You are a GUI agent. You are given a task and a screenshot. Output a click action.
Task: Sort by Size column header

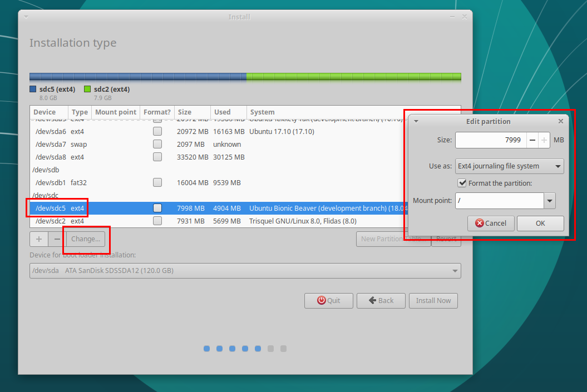(x=193, y=112)
